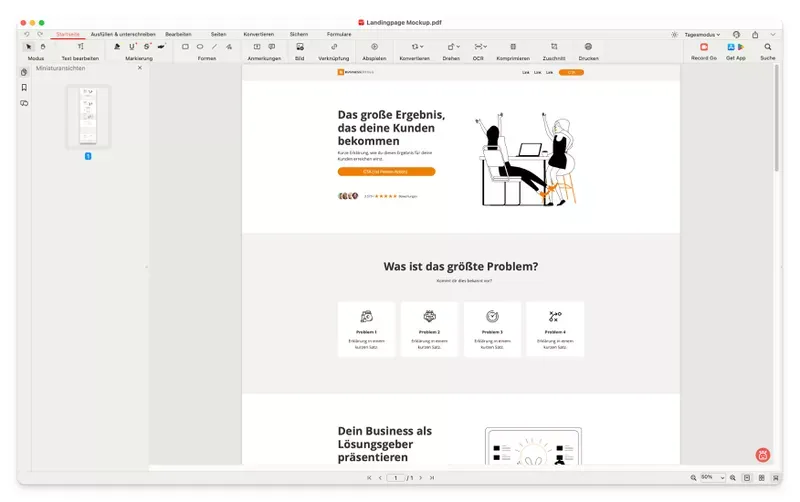Select the Text bearbeiten tool
Image resolution: width=800 pixels, height=502 pixels.
click(80, 47)
